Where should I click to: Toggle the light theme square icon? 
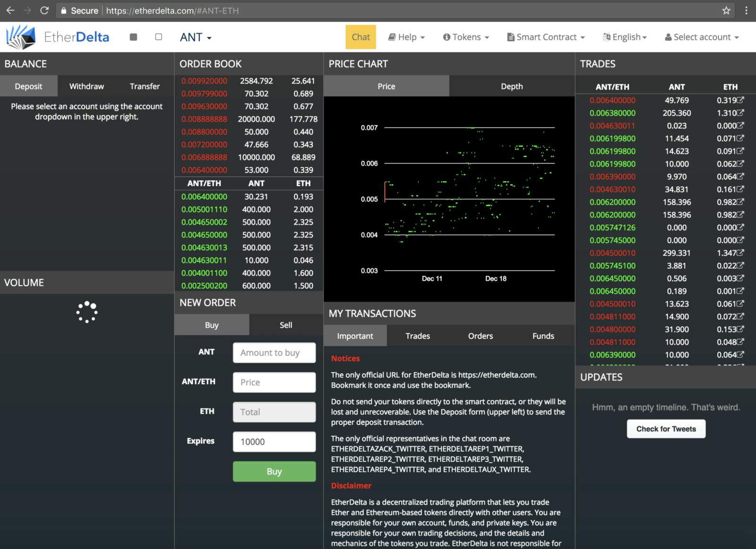(x=158, y=36)
